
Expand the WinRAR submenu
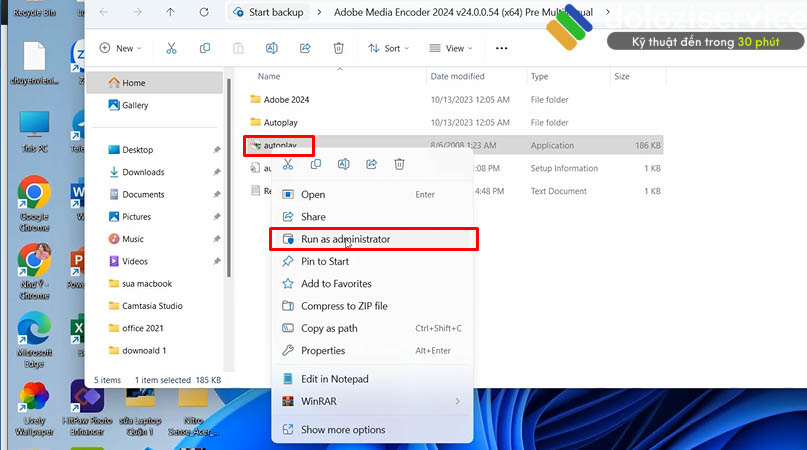pos(373,401)
